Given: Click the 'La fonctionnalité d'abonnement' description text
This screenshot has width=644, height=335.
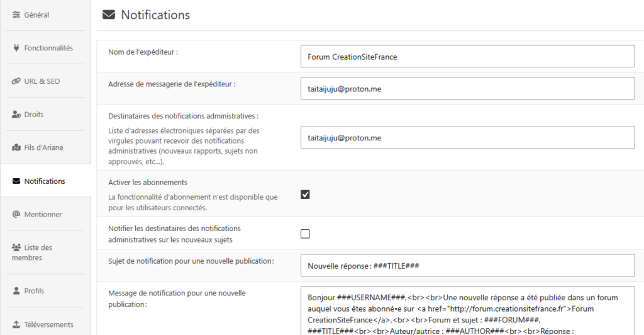Looking at the screenshot, I should [x=192, y=202].
